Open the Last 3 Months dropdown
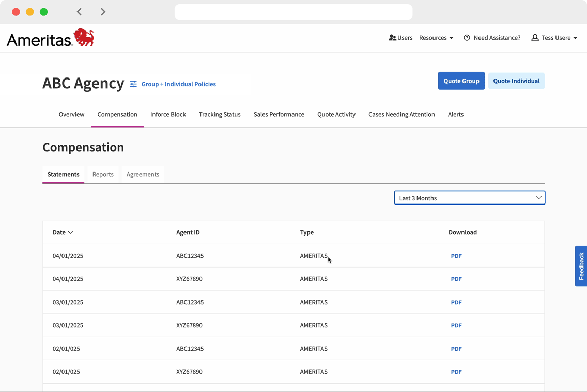Viewport: 587px width, 392px height. [x=469, y=197]
